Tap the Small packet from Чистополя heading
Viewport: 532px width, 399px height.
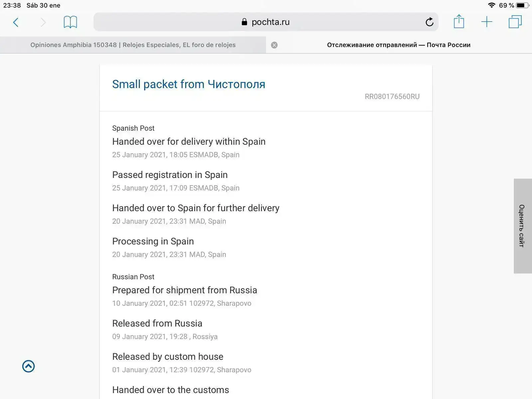pos(189,84)
